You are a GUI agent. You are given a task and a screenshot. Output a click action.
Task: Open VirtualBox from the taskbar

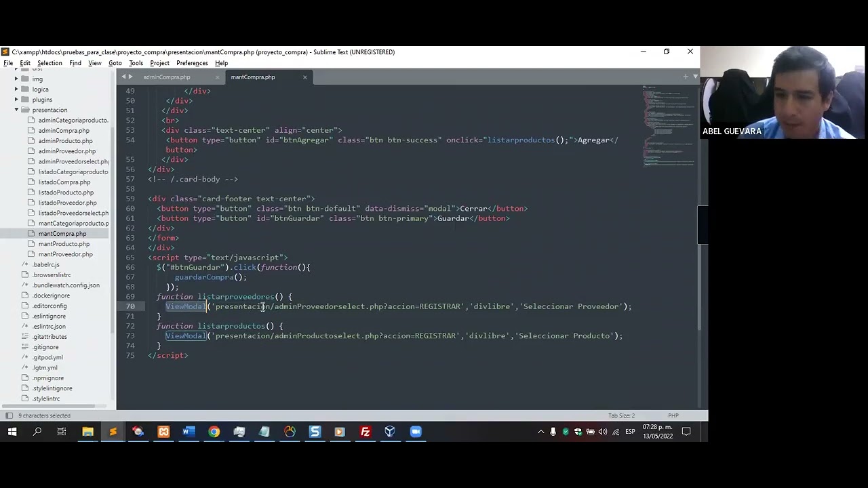390,432
